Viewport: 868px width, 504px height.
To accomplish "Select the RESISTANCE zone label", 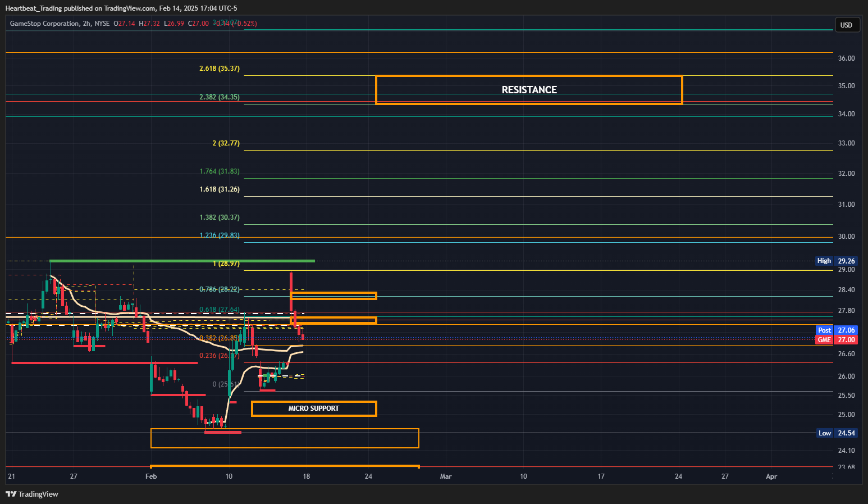I will coord(529,90).
